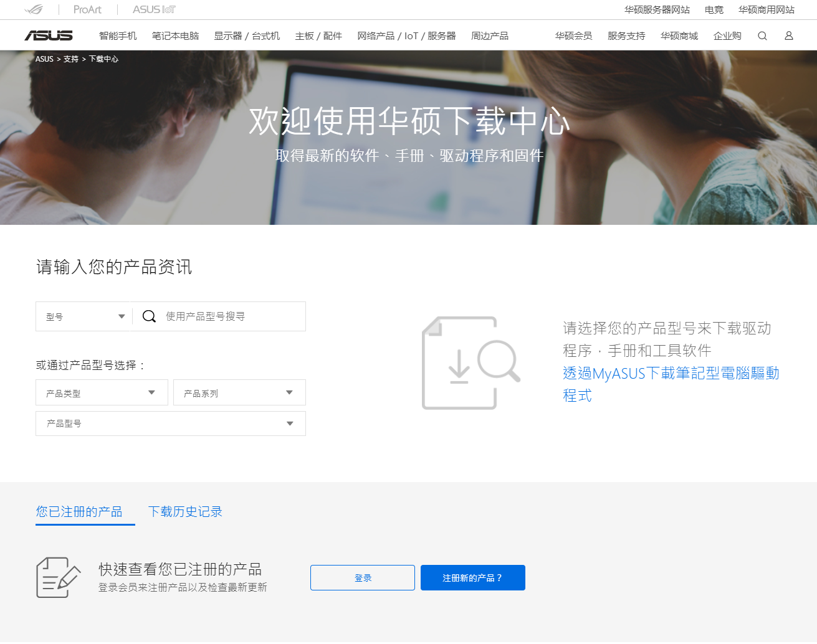Go to the ASUS logo homepage
817x644 pixels.
(49, 36)
